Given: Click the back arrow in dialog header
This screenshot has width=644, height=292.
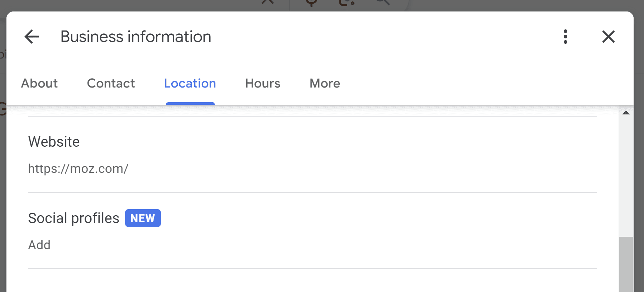Looking at the screenshot, I should pyautogui.click(x=32, y=37).
